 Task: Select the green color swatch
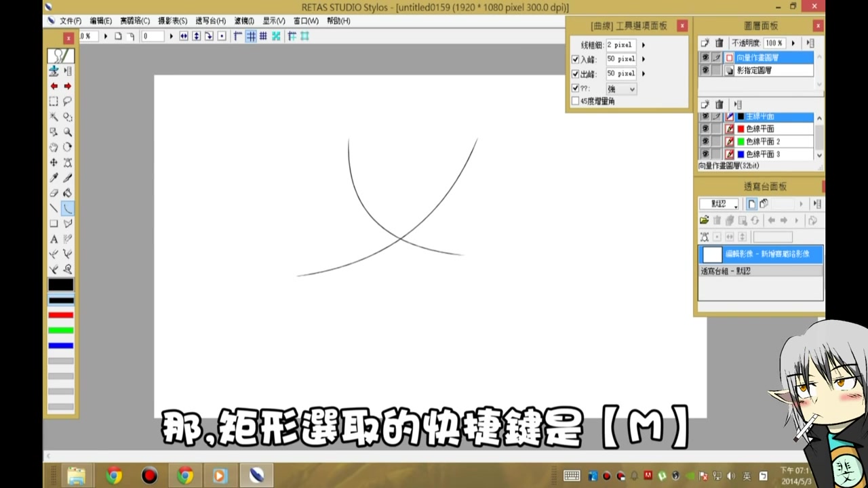[60, 331]
